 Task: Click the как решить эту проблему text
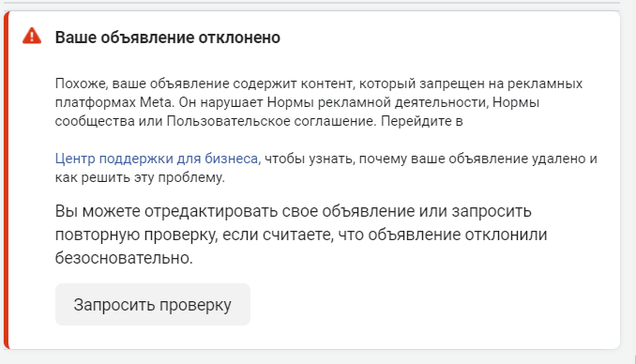[x=139, y=177]
